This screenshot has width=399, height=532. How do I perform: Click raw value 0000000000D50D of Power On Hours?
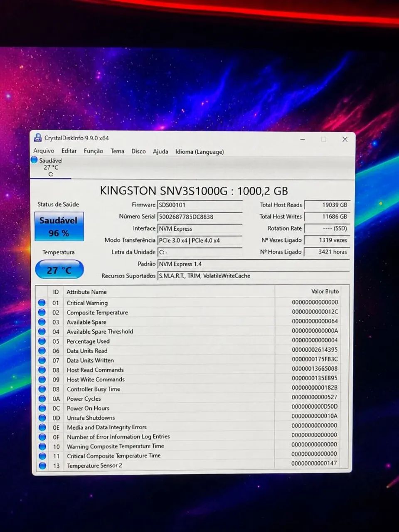tap(315, 406)
